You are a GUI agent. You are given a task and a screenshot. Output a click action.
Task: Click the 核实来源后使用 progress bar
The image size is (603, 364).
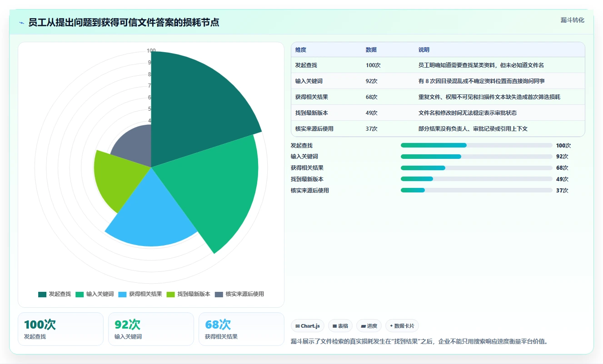(x=477, y=190)
